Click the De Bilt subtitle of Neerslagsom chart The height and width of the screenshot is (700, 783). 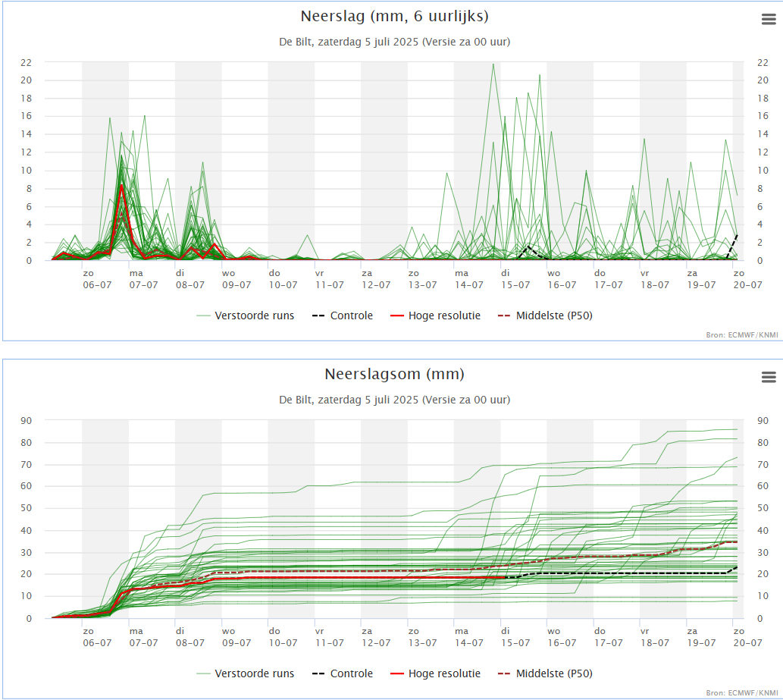[x=394, y=400]
